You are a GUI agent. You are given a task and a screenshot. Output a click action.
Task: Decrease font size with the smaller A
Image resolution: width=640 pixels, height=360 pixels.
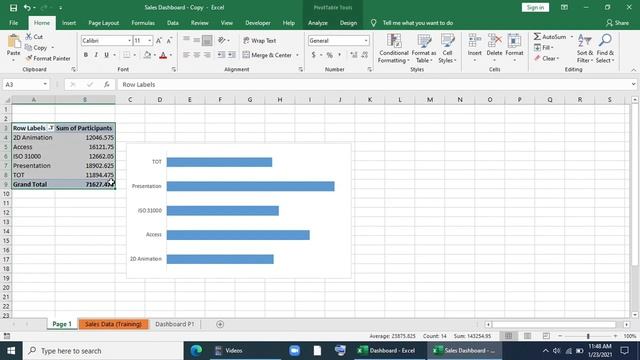tap(169, 40)
